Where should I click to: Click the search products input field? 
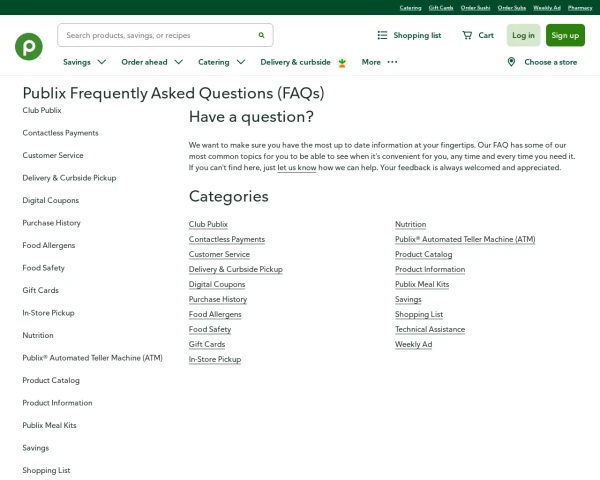click(x=155, y=35)
